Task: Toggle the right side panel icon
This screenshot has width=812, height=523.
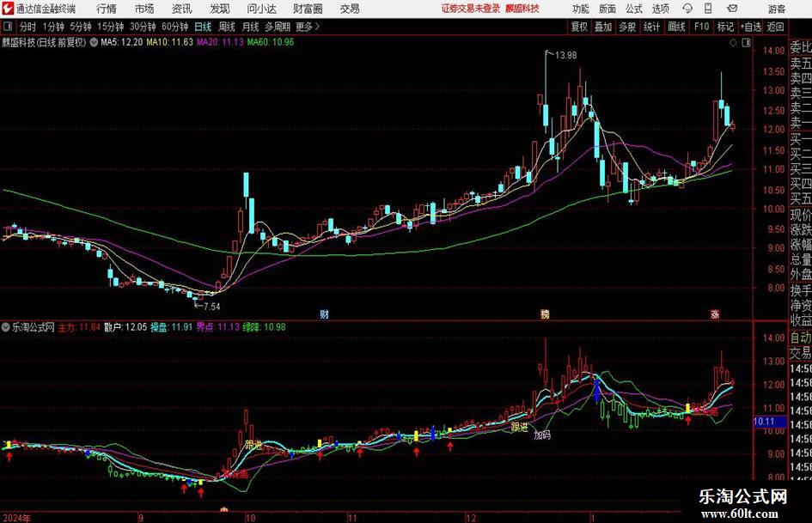Action: (746, 43)
